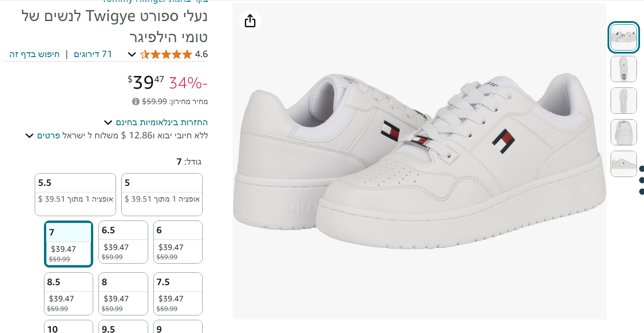The height and width of the screenshot is (333, 644).
Task: Select the back-view shoe thumbnail
Action: pos(623,132)
